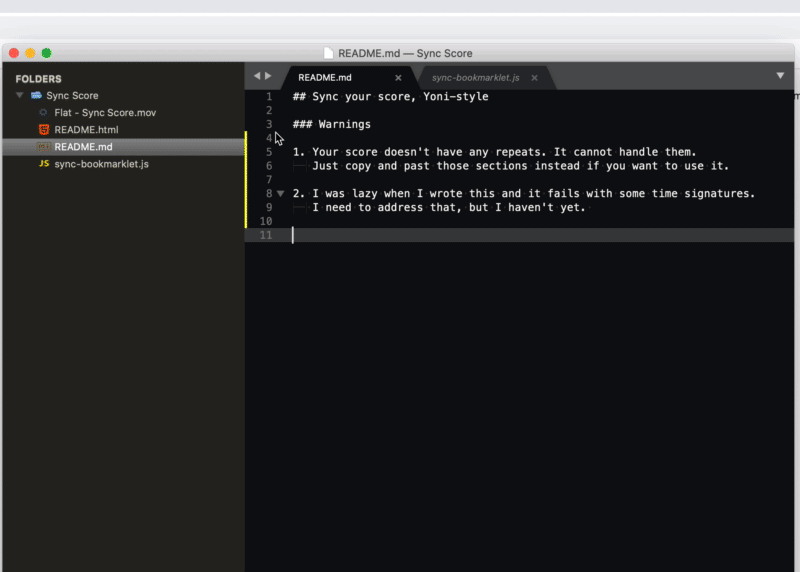Click line "1. Your score doesn't have any repeats"

pos(494,152)
